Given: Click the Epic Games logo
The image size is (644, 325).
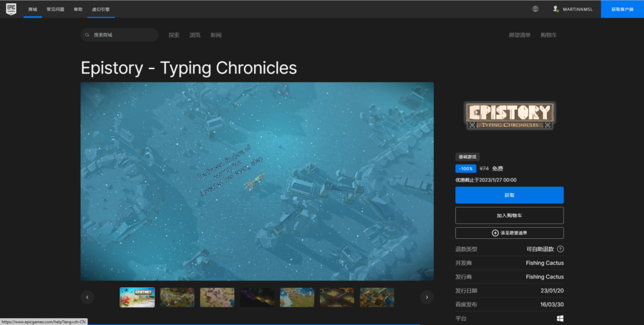Looking at the screenshot, I should point(11,9).
